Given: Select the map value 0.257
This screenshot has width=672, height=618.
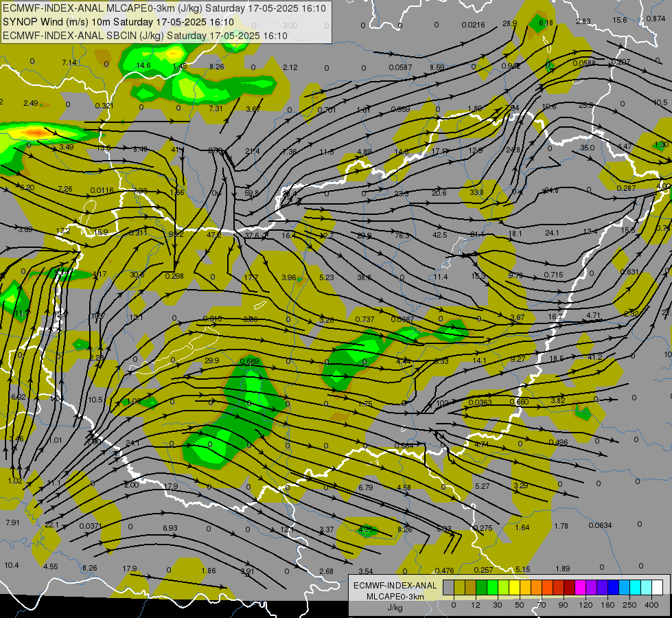Looking at the screenshot, I should point(483,569).
